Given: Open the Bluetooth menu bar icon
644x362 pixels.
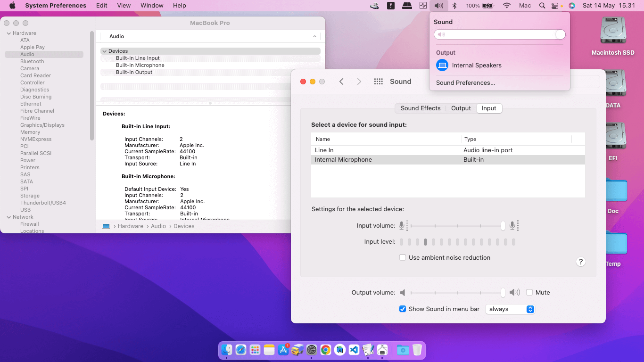Looking at the screenshot, I should [454, 6].
